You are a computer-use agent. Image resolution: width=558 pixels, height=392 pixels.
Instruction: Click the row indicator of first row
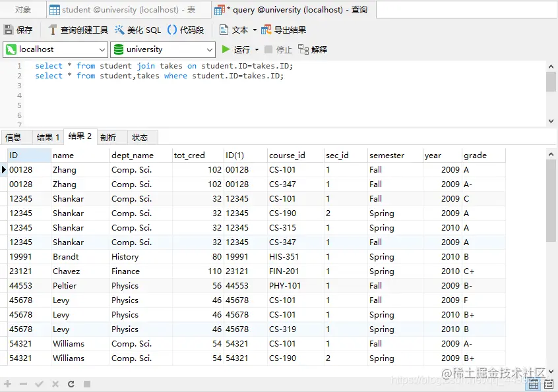point(4,170)
